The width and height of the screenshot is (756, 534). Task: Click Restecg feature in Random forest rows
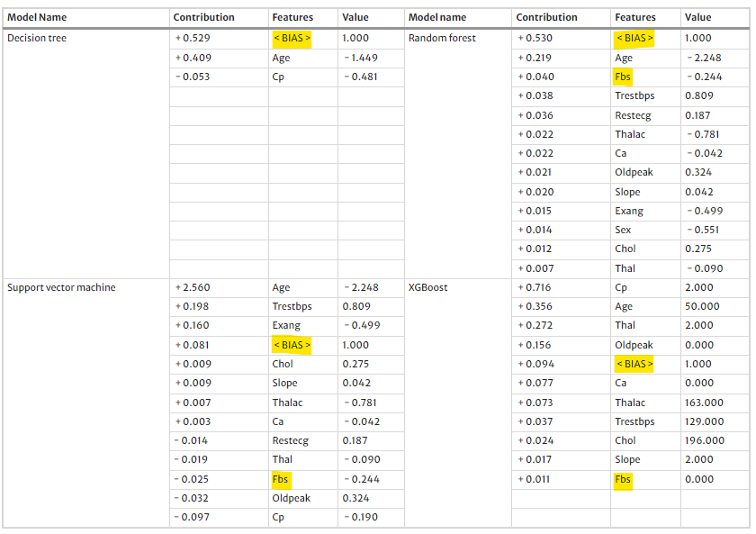point(633,115)
